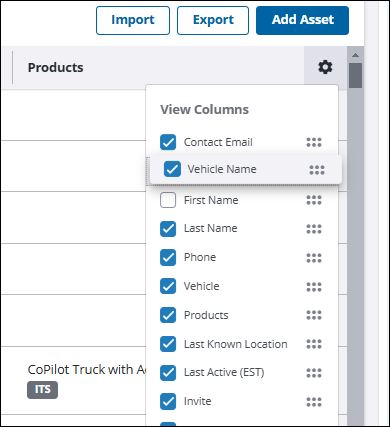390x427 pixels.
Task: Click the Products column header
Action: pyautogui.click(x=56, y=68)
